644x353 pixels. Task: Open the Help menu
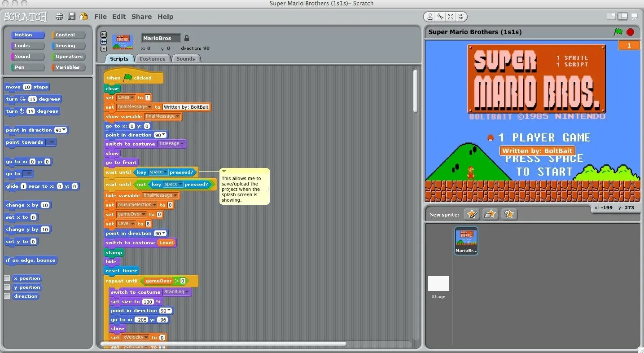pos(165,17)
